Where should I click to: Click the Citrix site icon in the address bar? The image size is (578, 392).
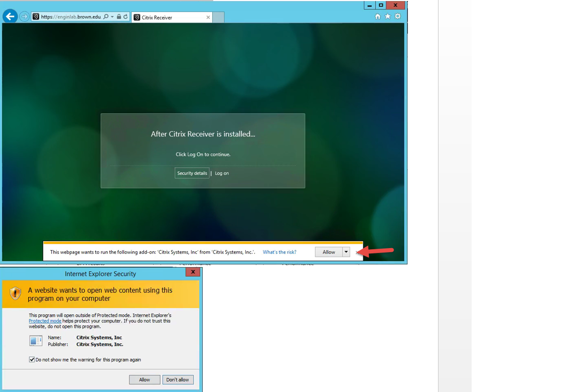36,17
